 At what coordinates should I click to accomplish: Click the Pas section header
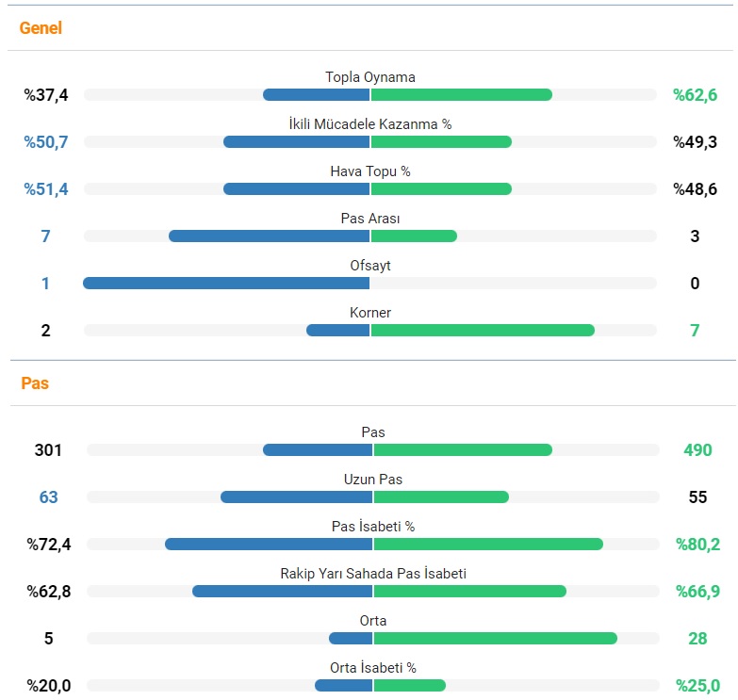pos(34,383)
